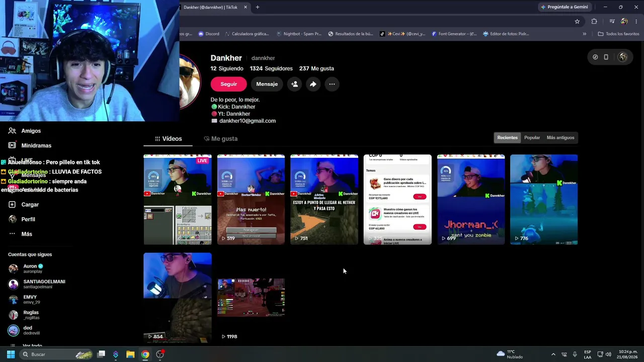Image resolution: width=644 pixels, height=362 pixels.
Task: Open the Perfil avatar in the sidebar
Action: [12, 219]
